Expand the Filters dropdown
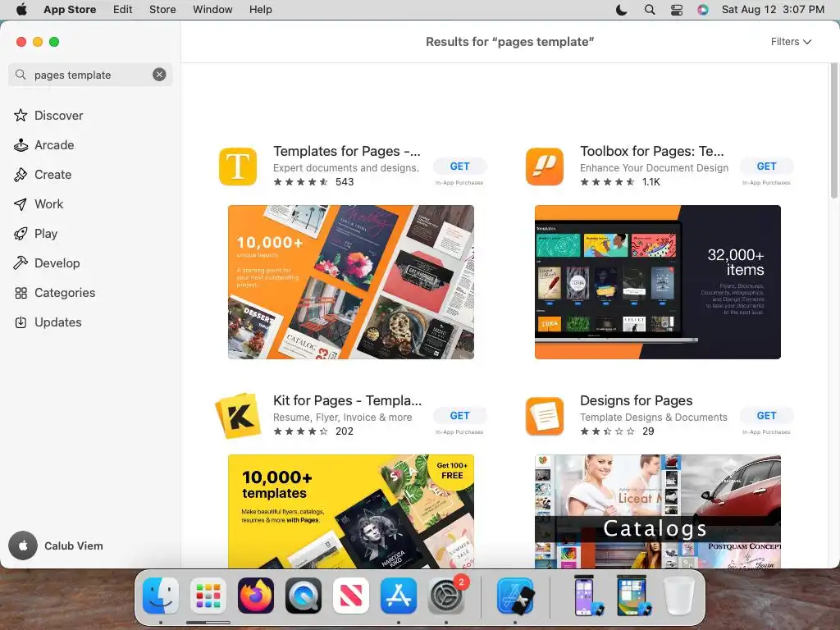This screenshot has height=630, width=840. pyautogui.click(x=791, y=42)
